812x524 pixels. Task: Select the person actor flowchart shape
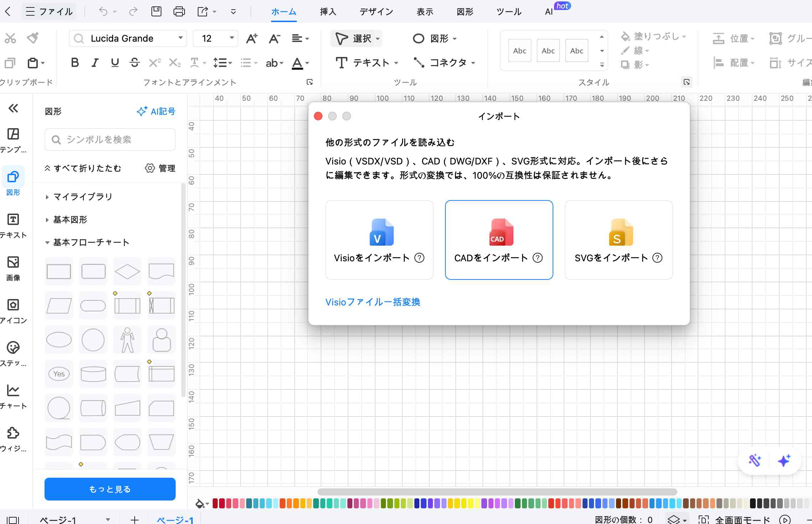pos(127,340)
